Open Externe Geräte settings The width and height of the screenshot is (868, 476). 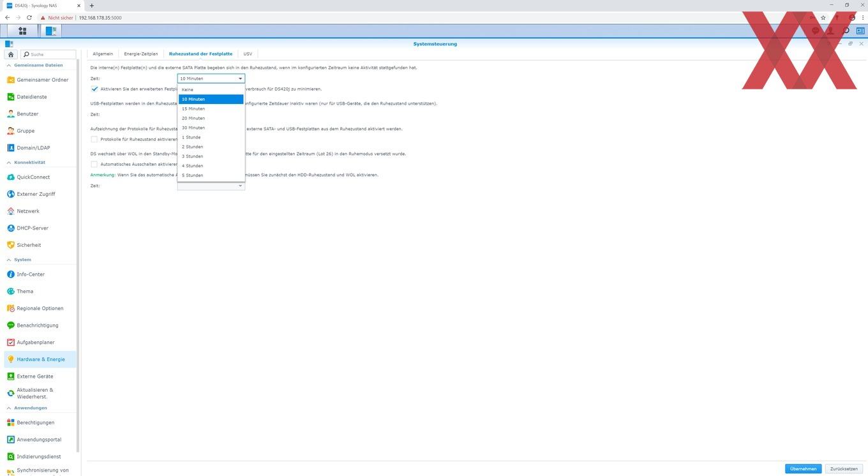(40, 376)
